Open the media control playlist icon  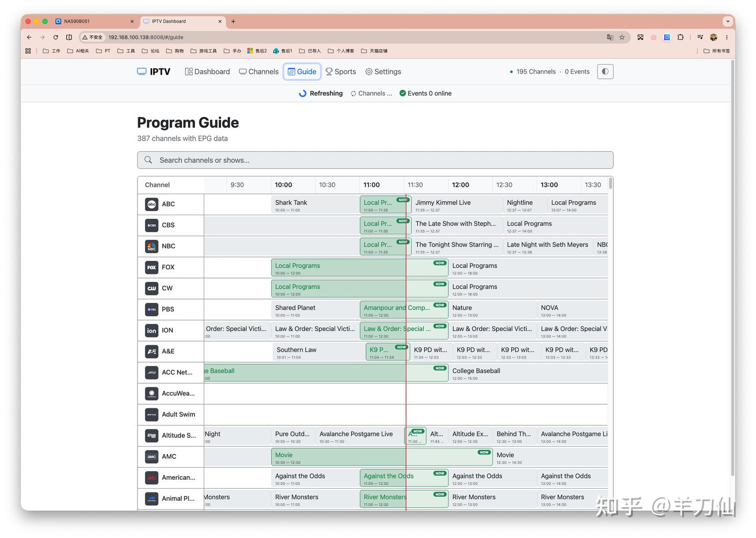pos(700,37)
